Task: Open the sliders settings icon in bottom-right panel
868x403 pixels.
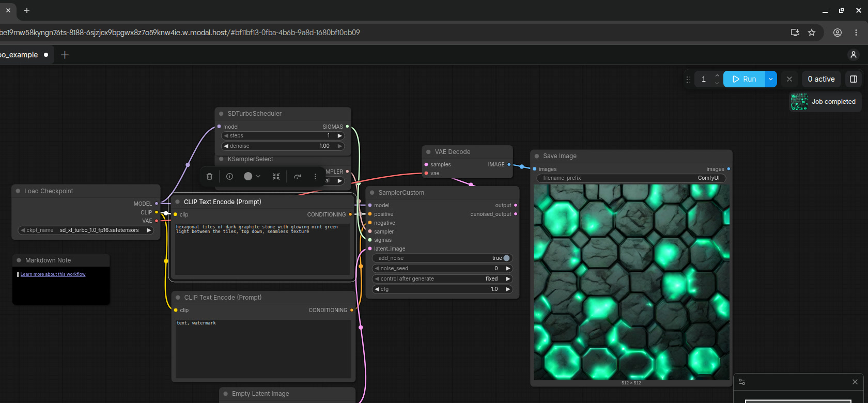Action: [742, 382]
